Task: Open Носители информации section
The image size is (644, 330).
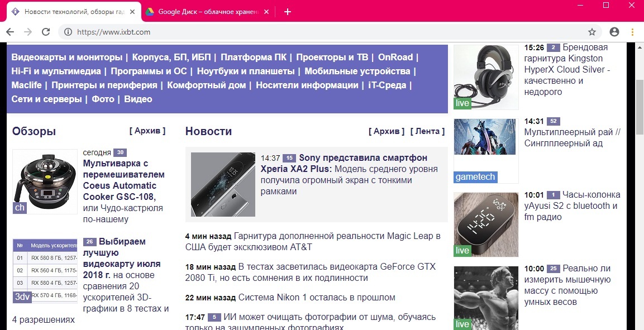Action: coord(307,85)
